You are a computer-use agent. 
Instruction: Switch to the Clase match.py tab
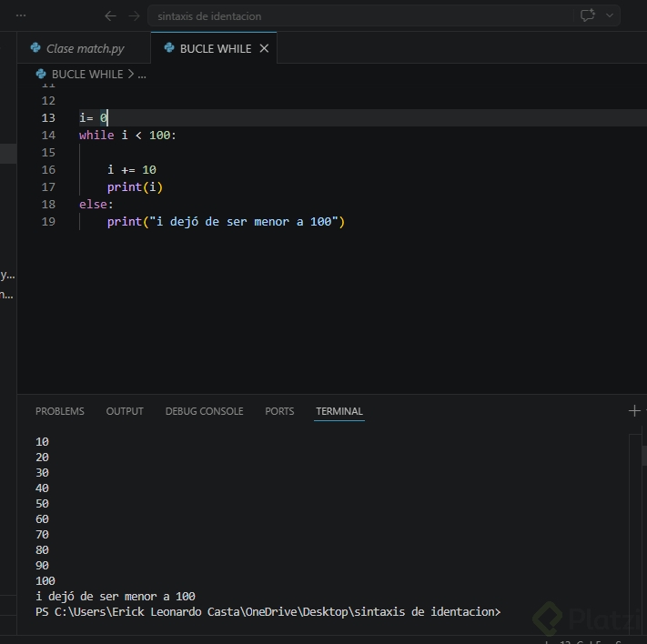pyautogui.click(x=85, y=48)
